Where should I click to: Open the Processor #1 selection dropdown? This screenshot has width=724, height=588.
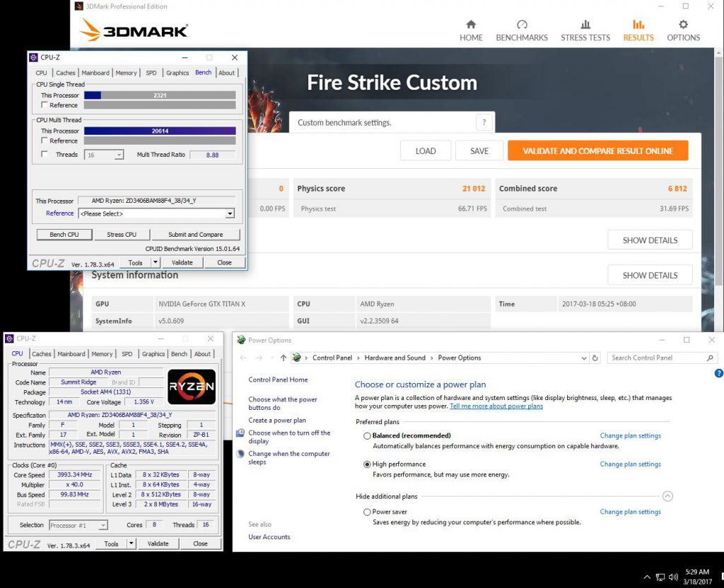(103, 525)
